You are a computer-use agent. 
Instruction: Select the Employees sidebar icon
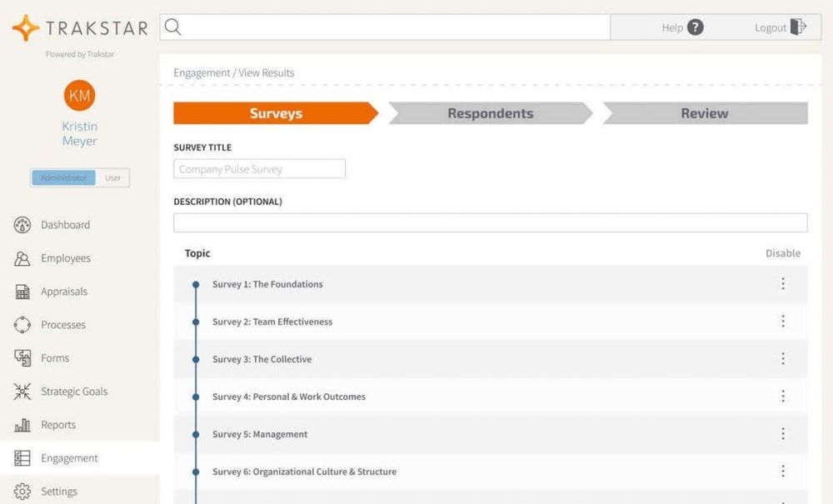click(x=22, y=258)
